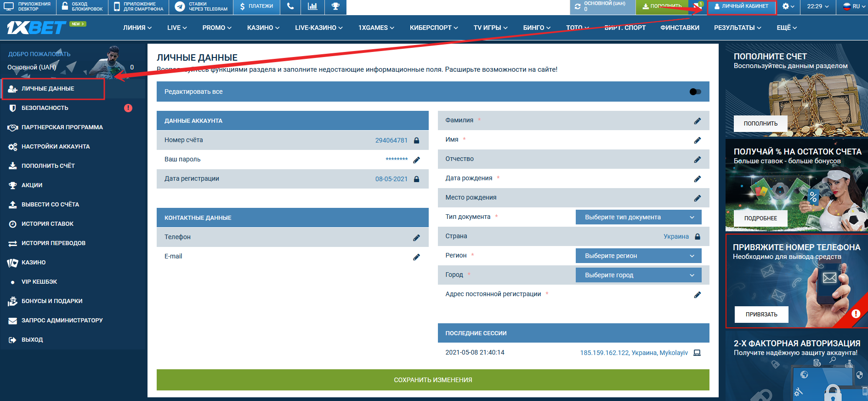Open the БИНГО menu
This screenshot has height=401, width=868.
click(x=537, y=28)
